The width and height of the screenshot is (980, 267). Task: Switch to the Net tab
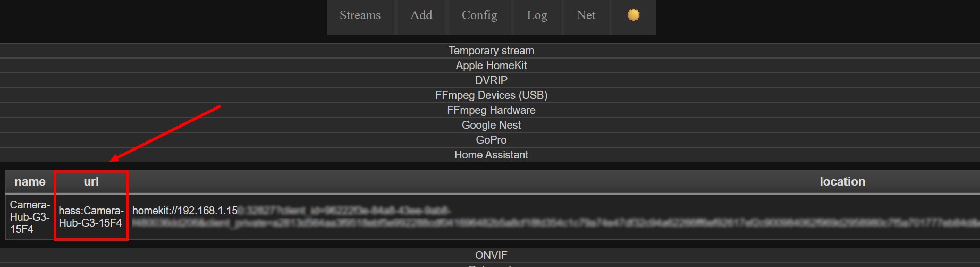(586, 15)
